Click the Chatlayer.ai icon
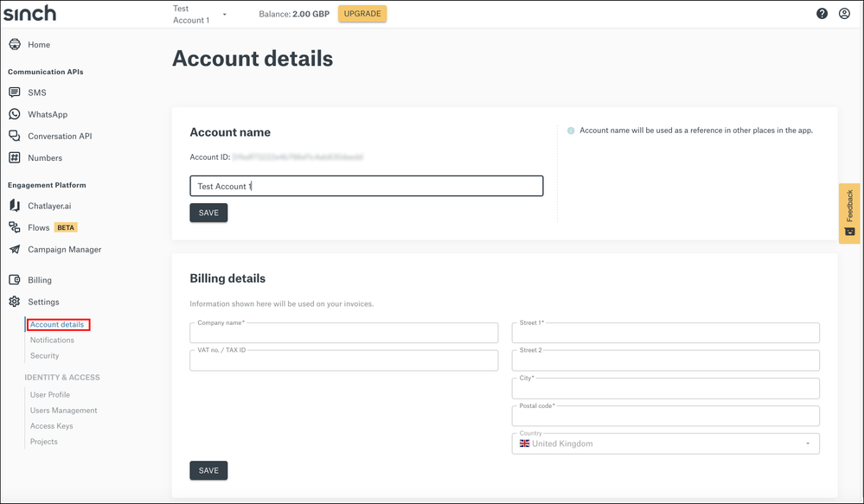Image resolution: width=864 pixels, height=504 pixels. 15,206
